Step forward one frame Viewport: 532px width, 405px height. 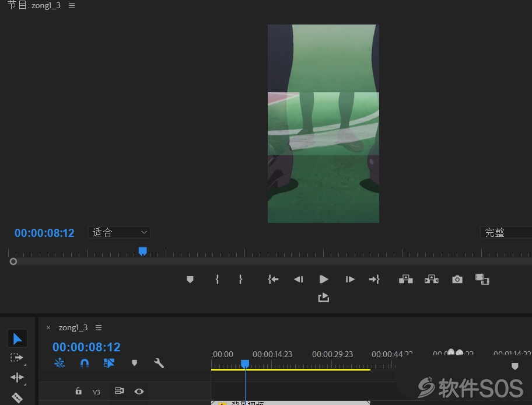tap(350, 280)
